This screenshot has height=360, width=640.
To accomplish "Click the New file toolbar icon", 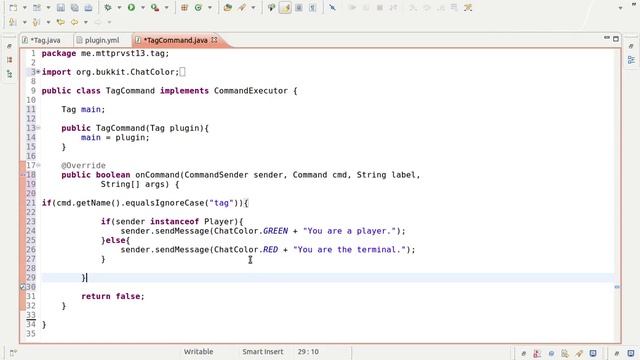I will [13, 7].
